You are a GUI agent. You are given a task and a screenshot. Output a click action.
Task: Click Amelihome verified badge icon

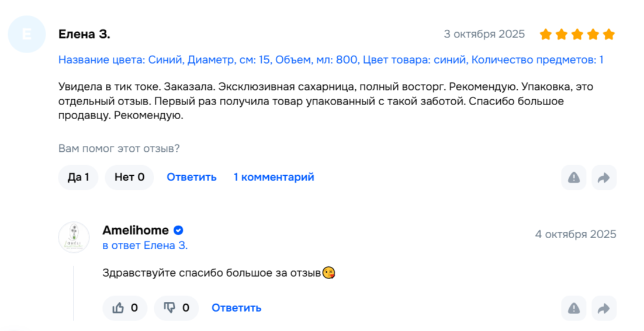[178, 231]
